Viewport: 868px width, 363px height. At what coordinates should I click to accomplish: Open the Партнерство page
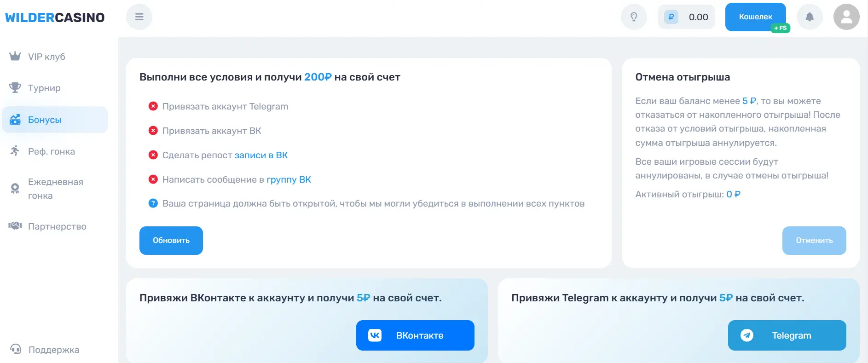[x=57, y=226]
